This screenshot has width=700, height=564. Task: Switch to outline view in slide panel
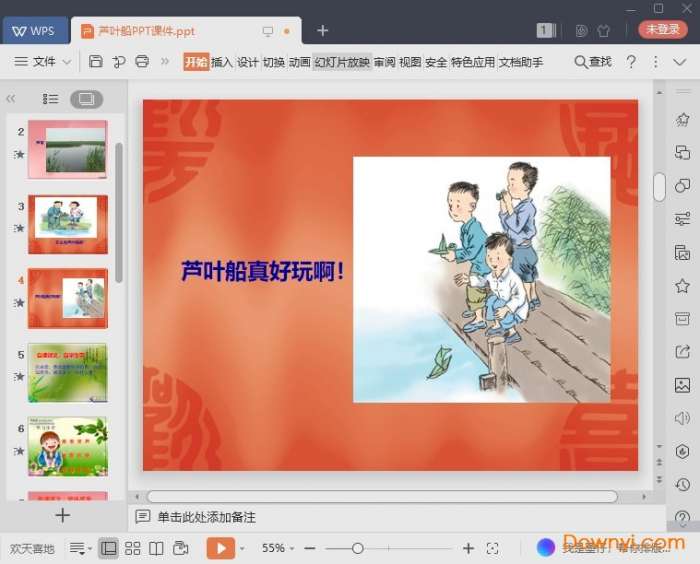pyautogui.click(x=50, y=99)
